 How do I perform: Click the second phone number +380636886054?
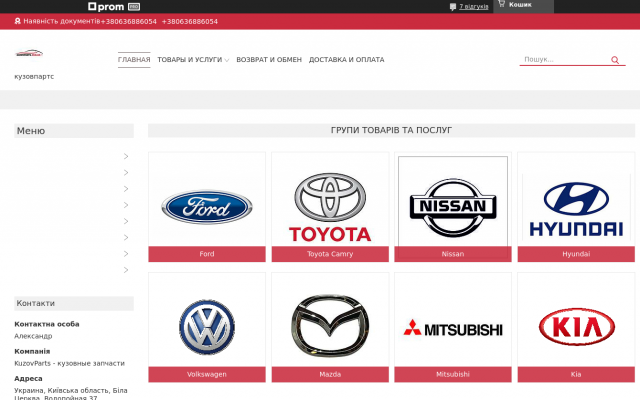pos(190,22)
